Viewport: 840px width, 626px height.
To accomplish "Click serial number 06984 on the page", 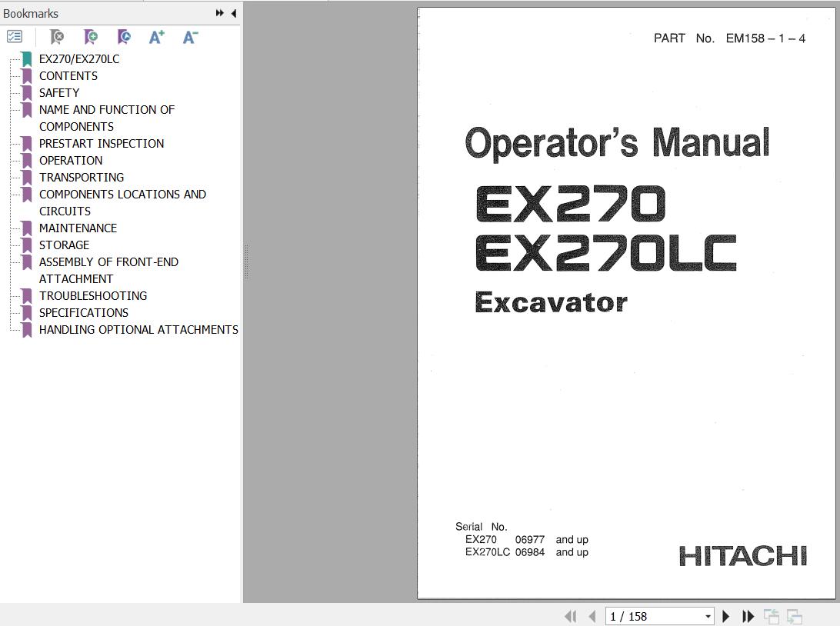I will (530, 553).
